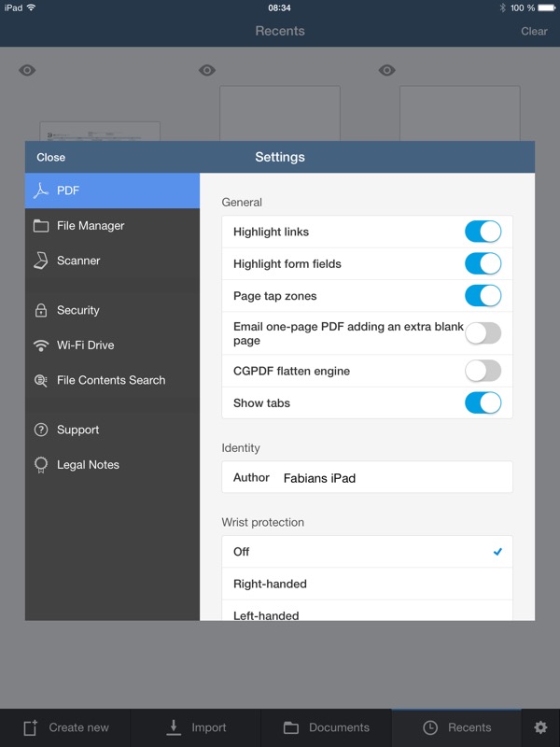Tap the Wi-Fi Drive icon
Image resolution: width=560 pixels, height=747 pixels.
40,345
